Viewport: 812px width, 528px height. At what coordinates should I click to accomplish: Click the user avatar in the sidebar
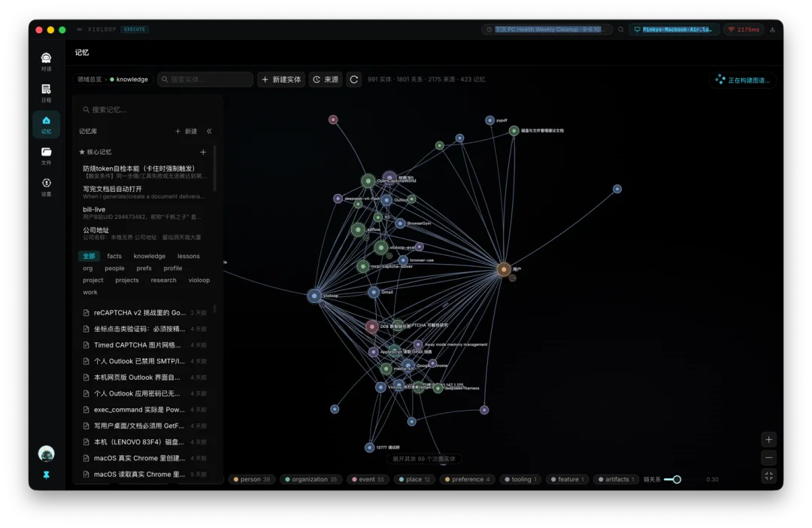click(x=46, y=454)
